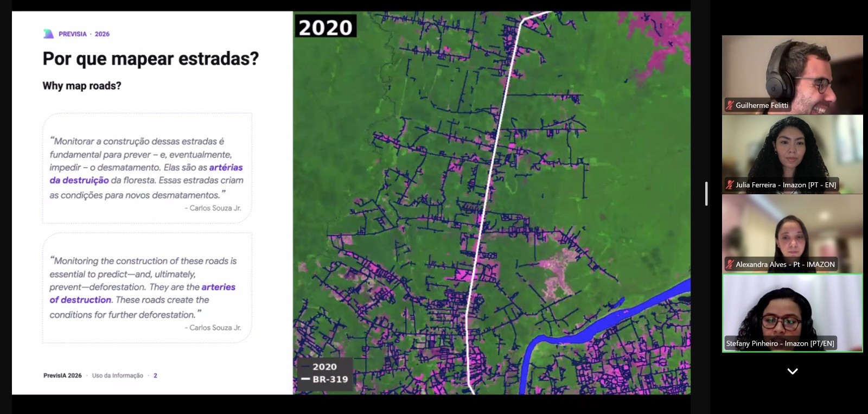Screen dimensions: 868x414
Task: Click the footer text "PrevisIA 2026"
Action: pos(62,375)
